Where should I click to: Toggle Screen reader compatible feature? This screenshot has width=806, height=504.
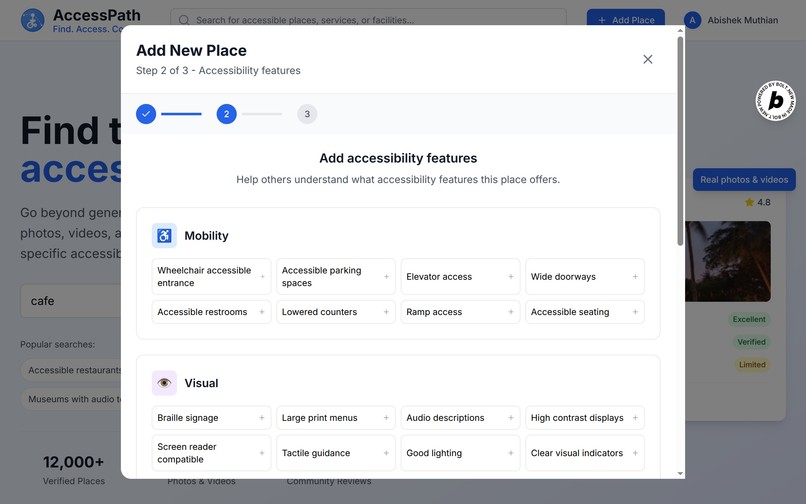coord(211,453)
